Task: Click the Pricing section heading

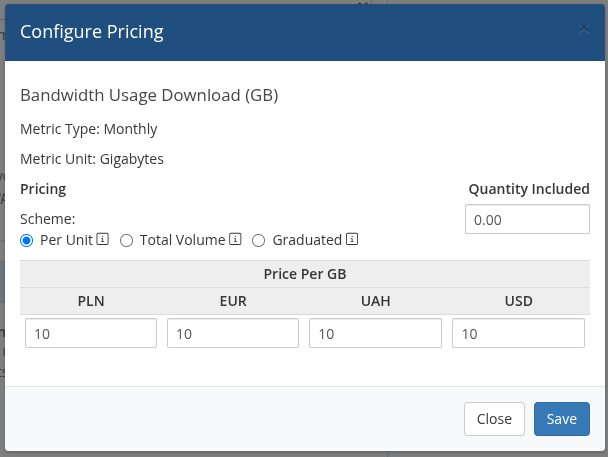Action: [43, 189]
